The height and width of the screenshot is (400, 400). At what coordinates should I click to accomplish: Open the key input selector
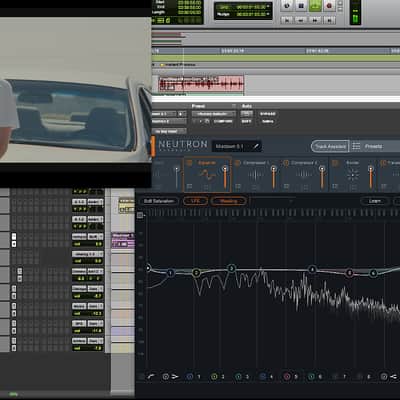pos(169,131)
